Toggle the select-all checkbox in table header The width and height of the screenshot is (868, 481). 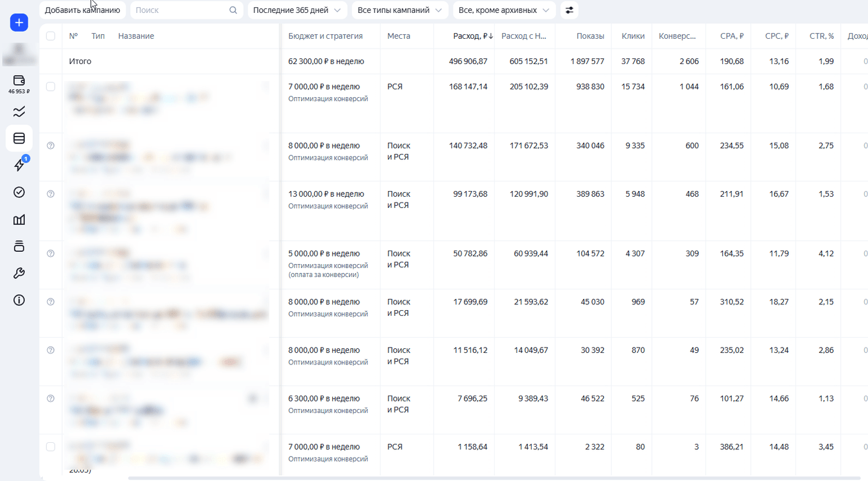51,36
